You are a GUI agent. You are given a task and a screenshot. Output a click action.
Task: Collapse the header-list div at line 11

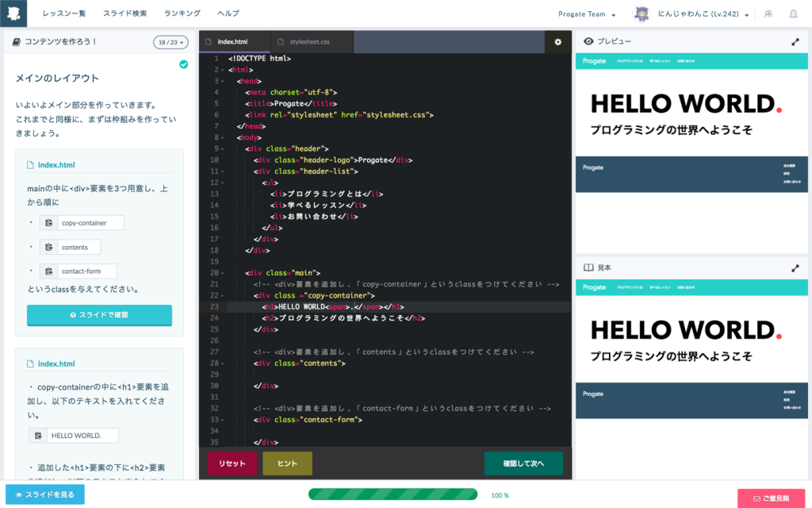223,171
